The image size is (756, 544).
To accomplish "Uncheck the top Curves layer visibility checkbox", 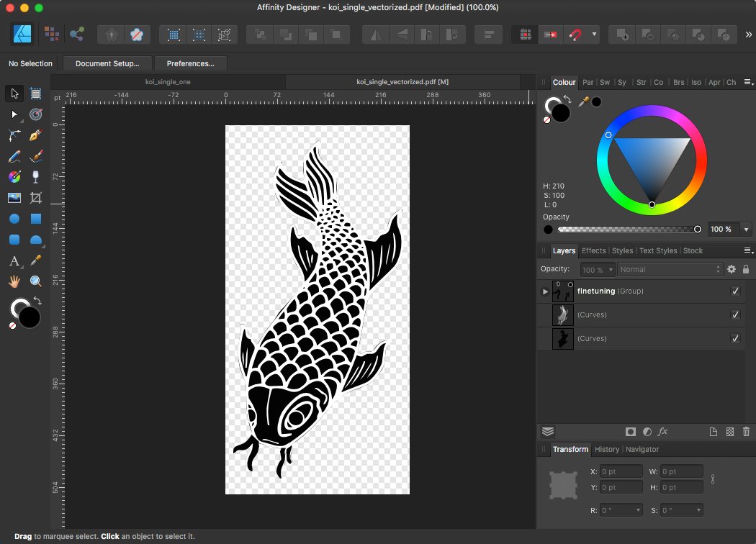I will pyautogui.click(x=735, y=314).
